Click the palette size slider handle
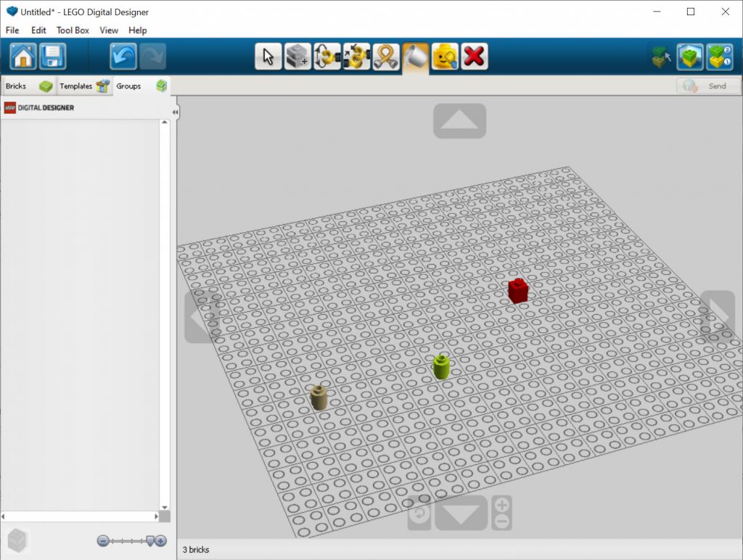 150,540
